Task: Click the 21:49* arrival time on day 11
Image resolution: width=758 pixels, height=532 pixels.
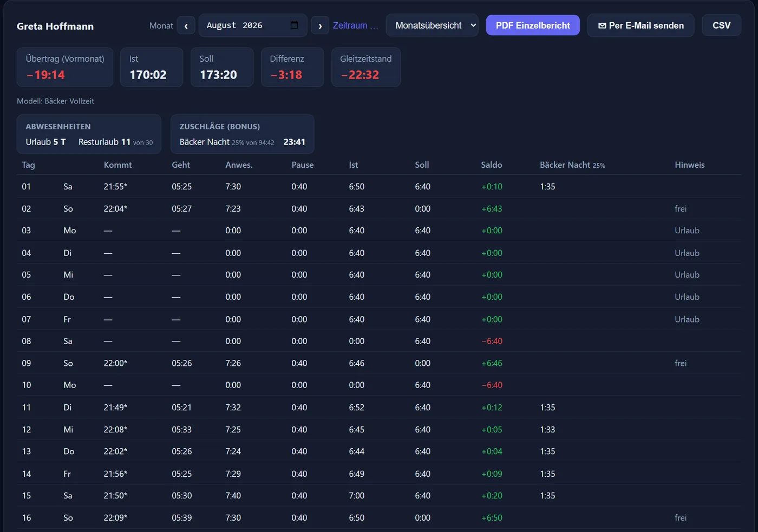Action: pos(116,408)
